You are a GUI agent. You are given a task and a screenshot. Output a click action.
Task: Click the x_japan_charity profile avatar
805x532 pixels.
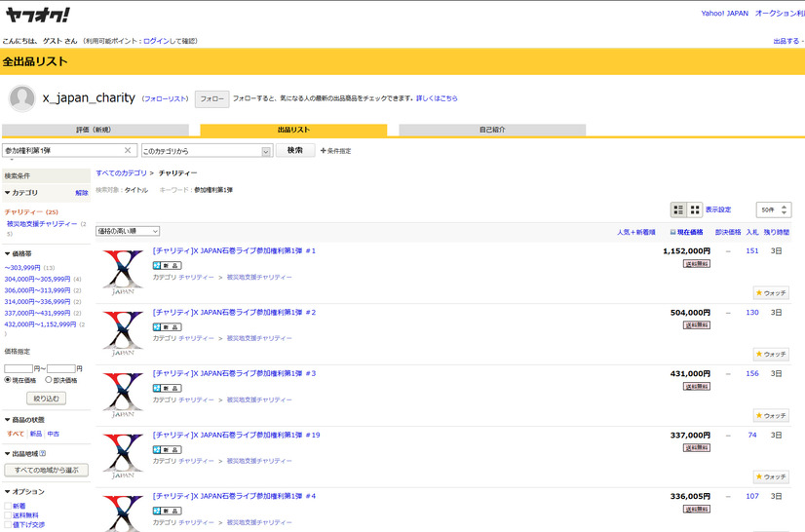click(x=22, y=97)
